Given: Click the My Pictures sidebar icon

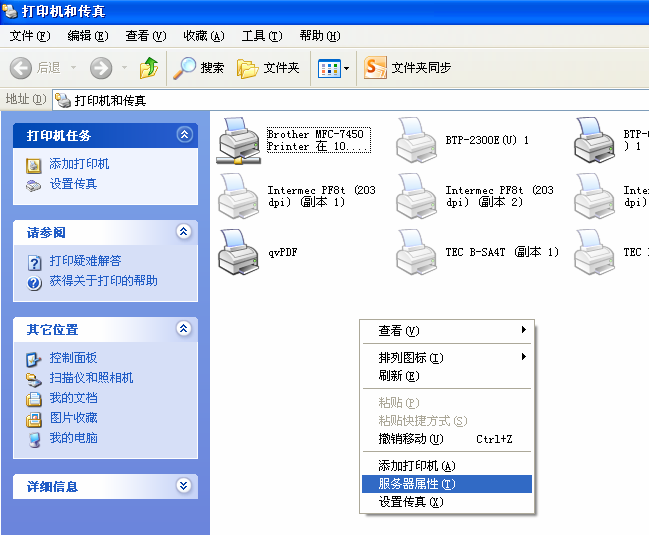Looking at the screenshot, I should coord(34,419).
